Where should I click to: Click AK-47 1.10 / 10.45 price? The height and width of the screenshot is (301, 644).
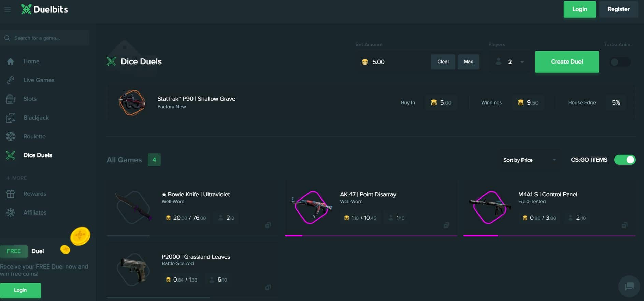(360, 218)
